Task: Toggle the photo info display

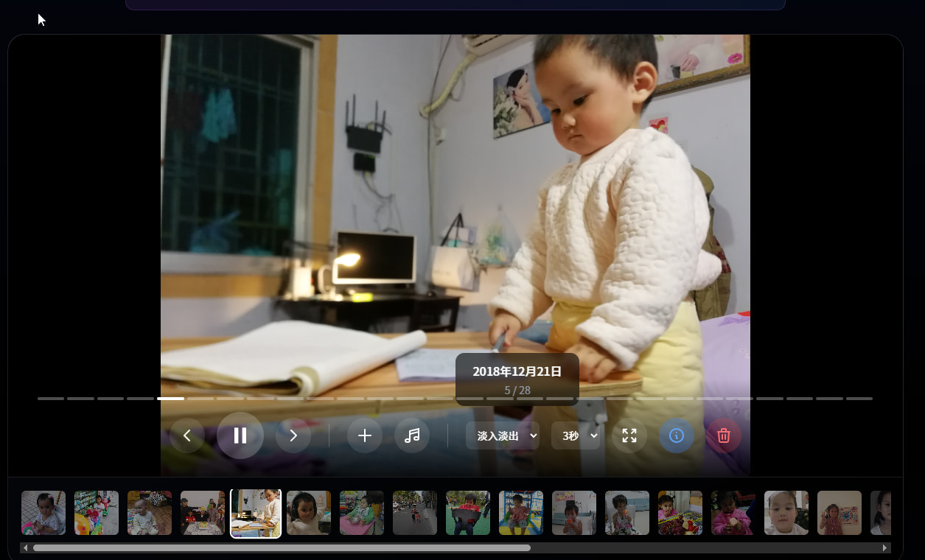Action: point(677,435)
